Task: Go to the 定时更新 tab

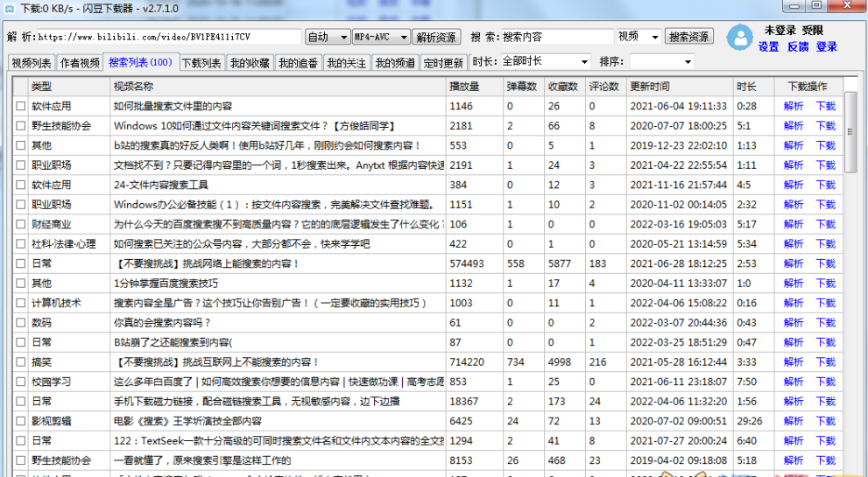Action: 443,63
